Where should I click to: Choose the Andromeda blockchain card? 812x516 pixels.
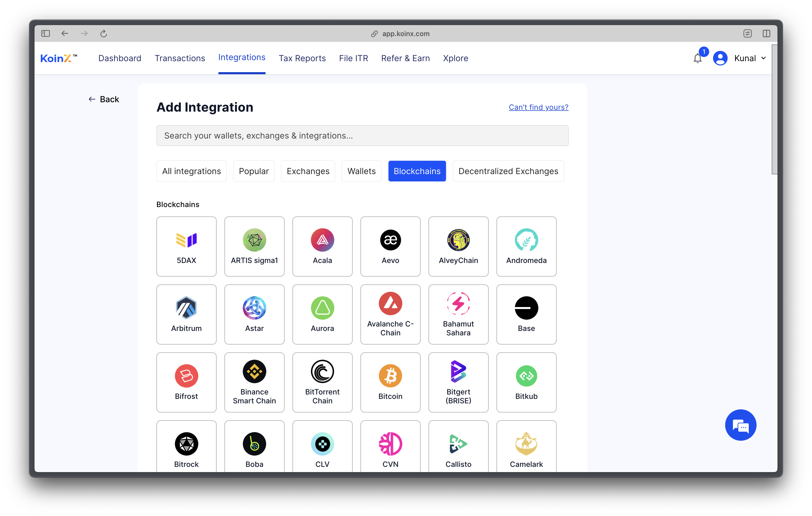[526, 246]
